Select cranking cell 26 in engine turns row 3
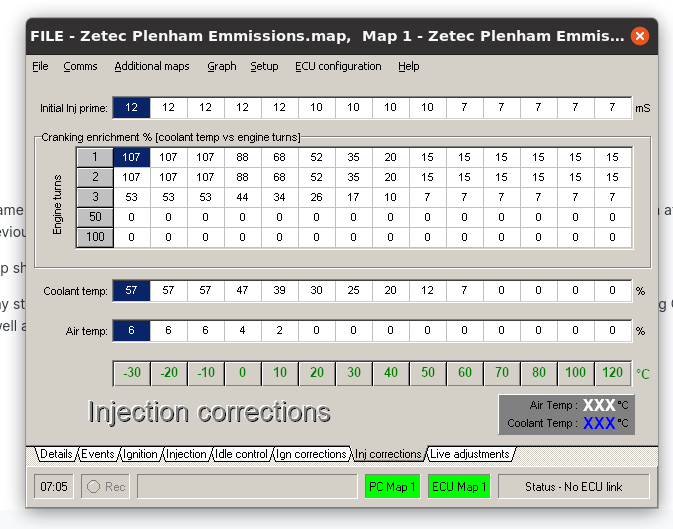Viewport: 673px width, 529px height. [x=316, y=197]
